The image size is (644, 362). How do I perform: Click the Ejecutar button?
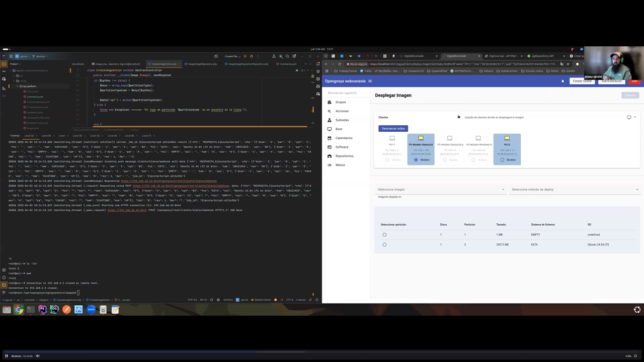(630, 95)
